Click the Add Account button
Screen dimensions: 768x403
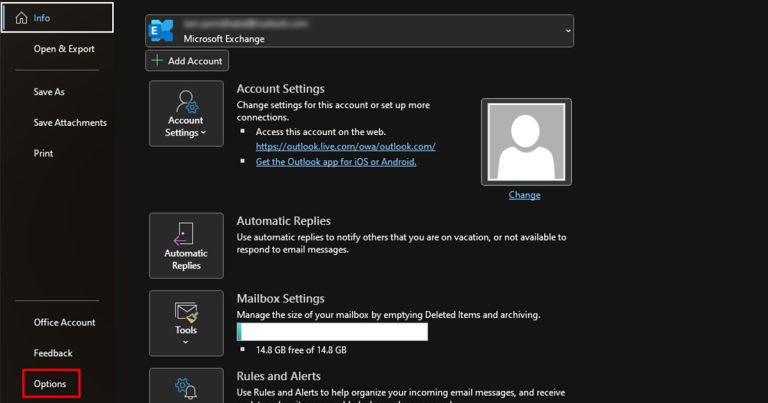click(187, 61)
